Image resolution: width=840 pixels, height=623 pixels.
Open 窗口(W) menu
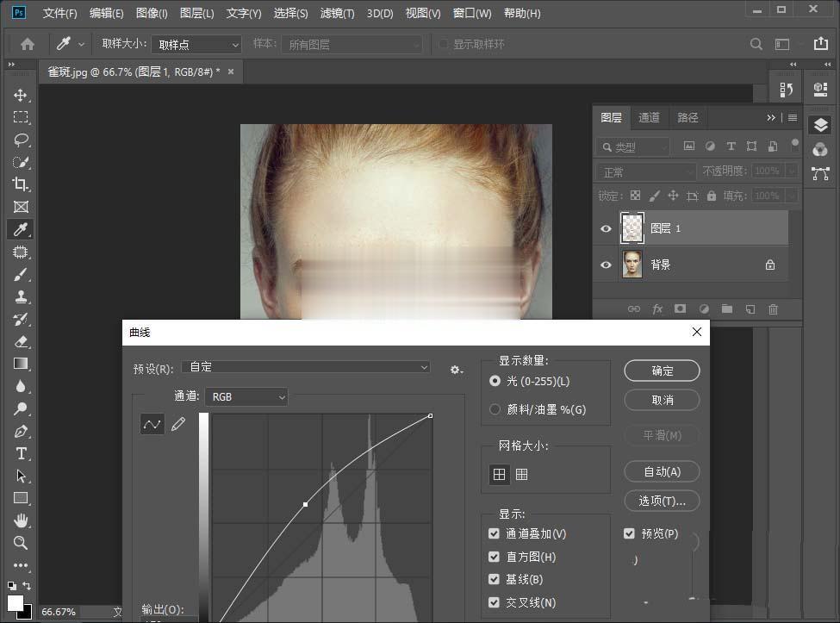point(472,13)
